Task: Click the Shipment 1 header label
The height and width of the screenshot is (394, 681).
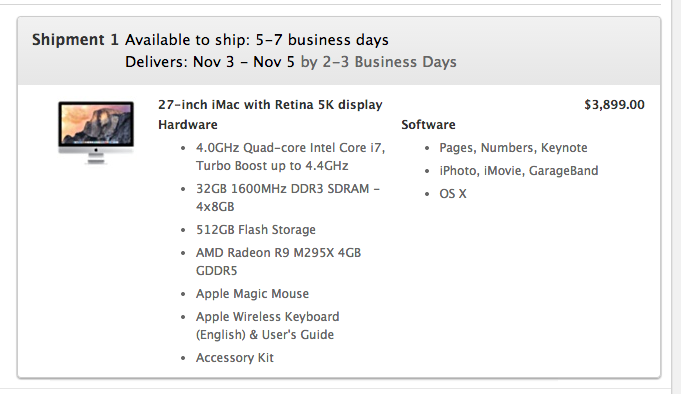Action: tap(75, 40)
